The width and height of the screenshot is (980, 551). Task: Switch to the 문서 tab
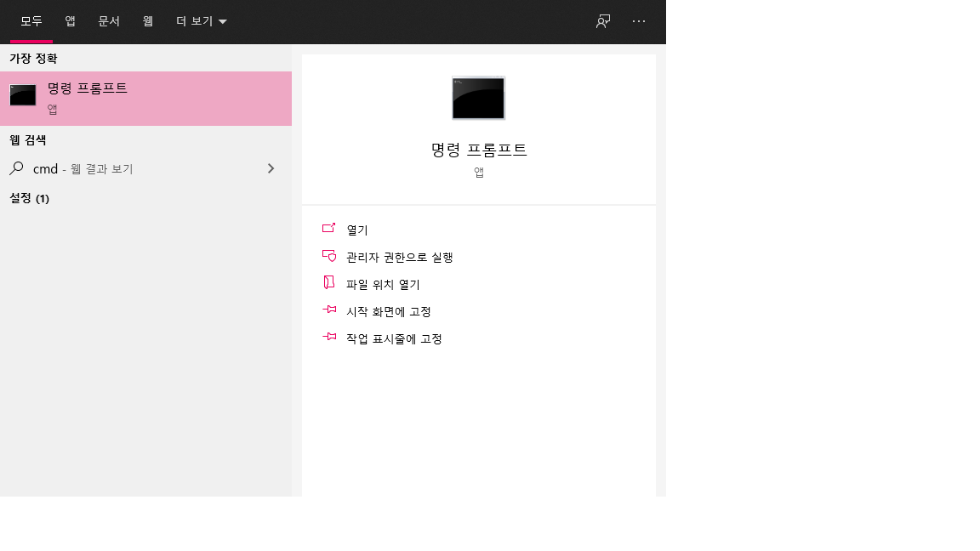(109, 21)
